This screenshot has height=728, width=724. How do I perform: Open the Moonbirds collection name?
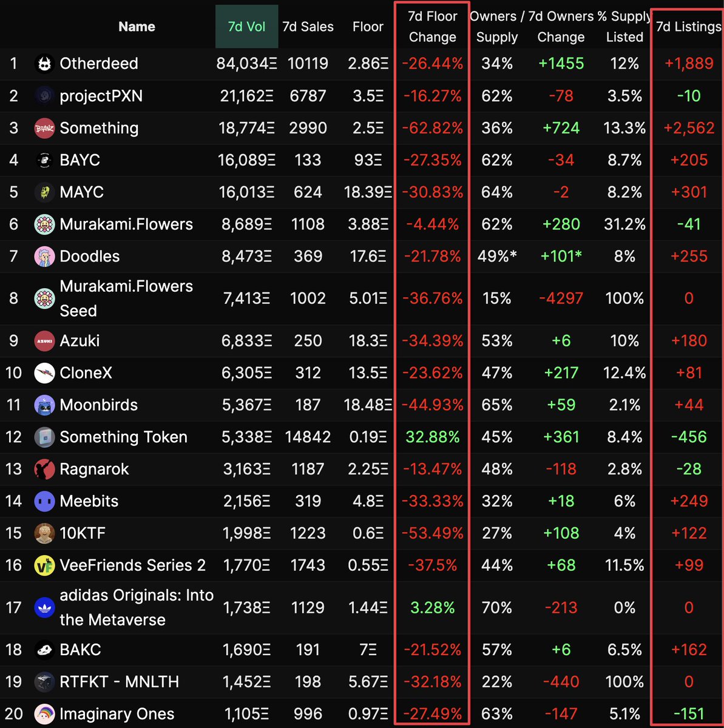[x=99, y=405]
